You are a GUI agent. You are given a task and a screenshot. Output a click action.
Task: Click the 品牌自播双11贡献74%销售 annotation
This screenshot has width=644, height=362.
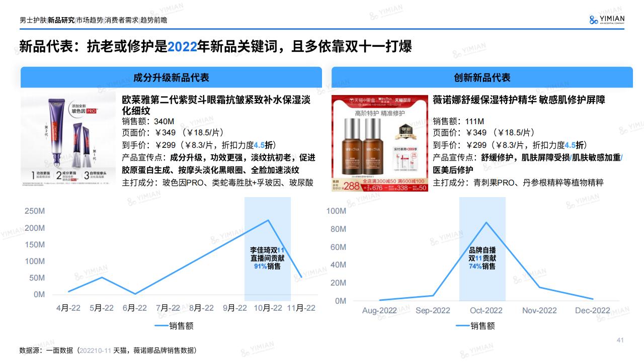[482, 258]
